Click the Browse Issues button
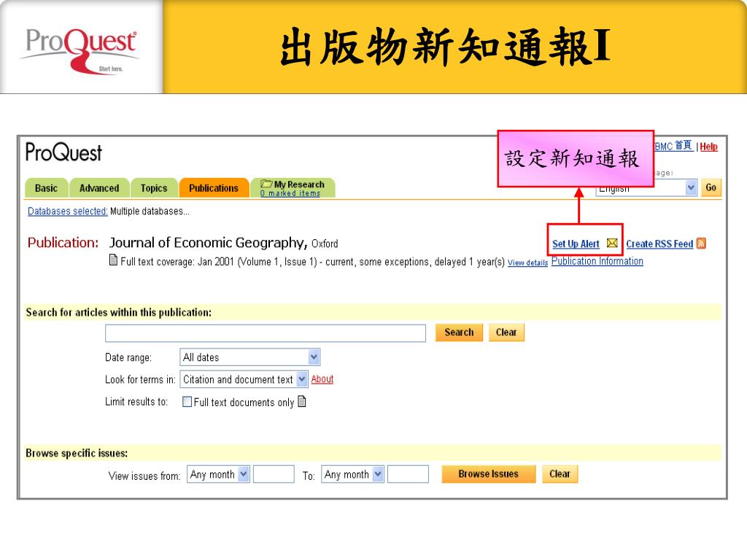The width and height of the screenshot is (747, 560). pyautogui.click(x=488, y=474)
